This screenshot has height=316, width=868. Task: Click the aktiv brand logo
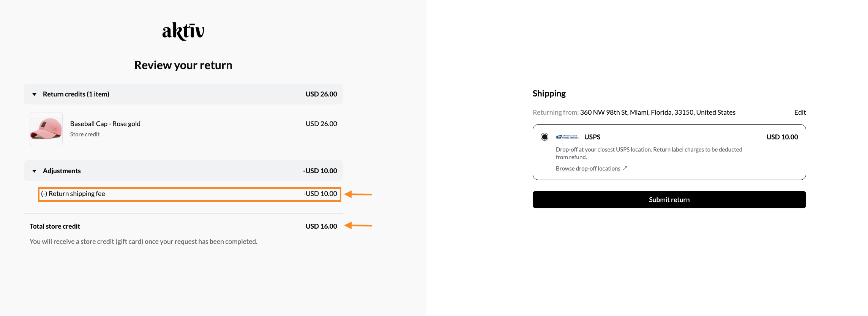pyautogui.click(x=183, y=31)
